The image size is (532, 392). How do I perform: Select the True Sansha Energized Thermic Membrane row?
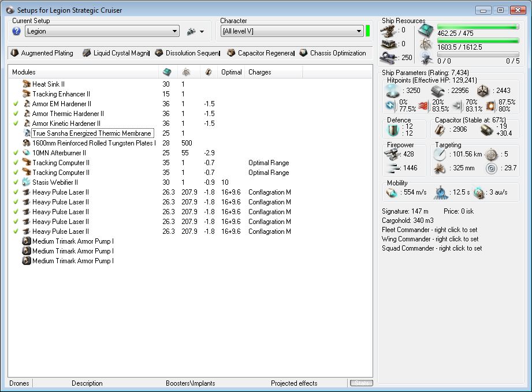pyautogui.click(x=92, y=133)
